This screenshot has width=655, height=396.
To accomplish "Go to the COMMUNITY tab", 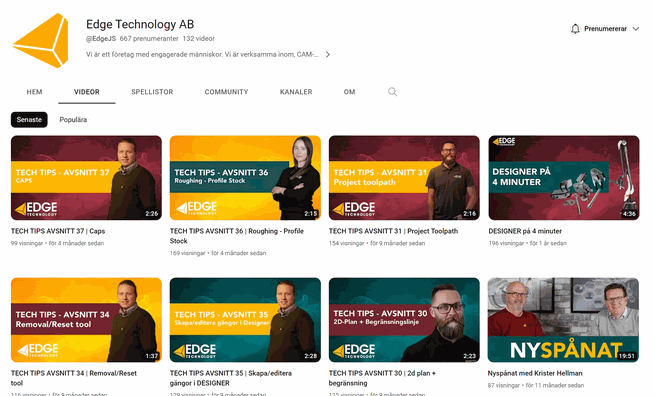I will (226, 92).
